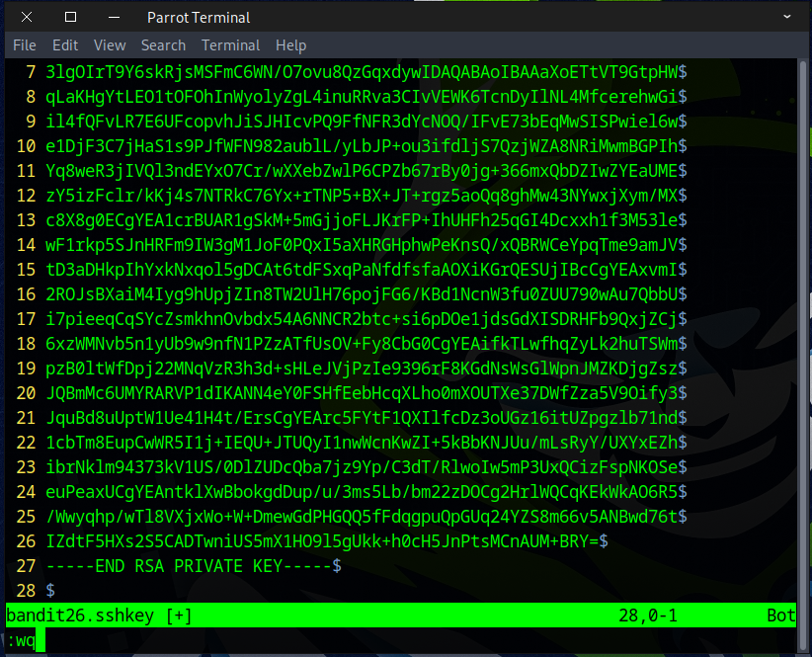Click line number 17 in the gutter
This screenshot has width=812, height=657.
25,318
